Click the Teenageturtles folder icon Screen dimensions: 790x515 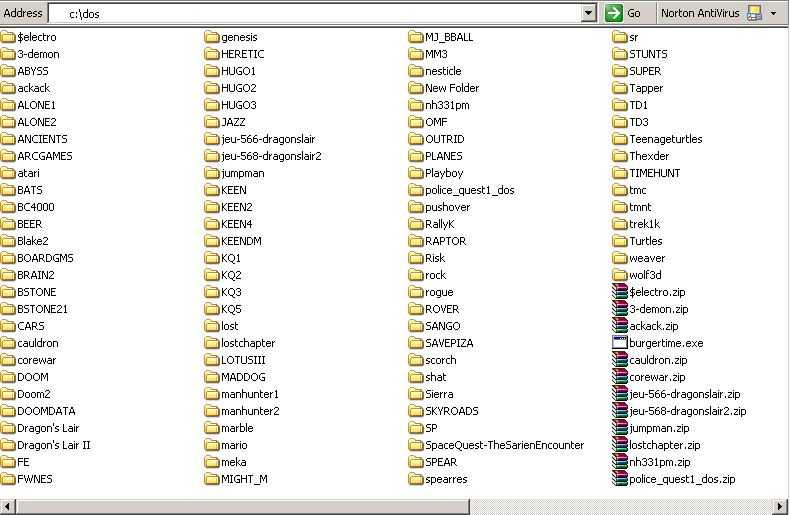point(620,139)
